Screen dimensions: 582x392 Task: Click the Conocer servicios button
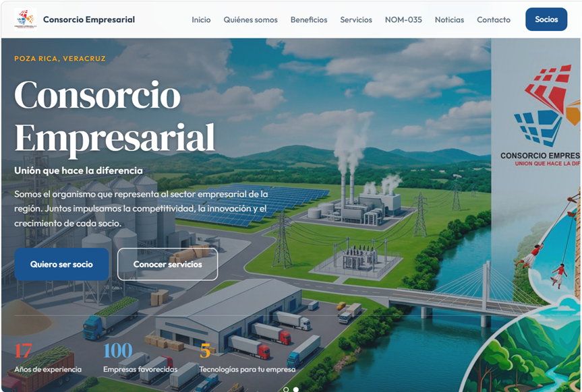[168, 264]
